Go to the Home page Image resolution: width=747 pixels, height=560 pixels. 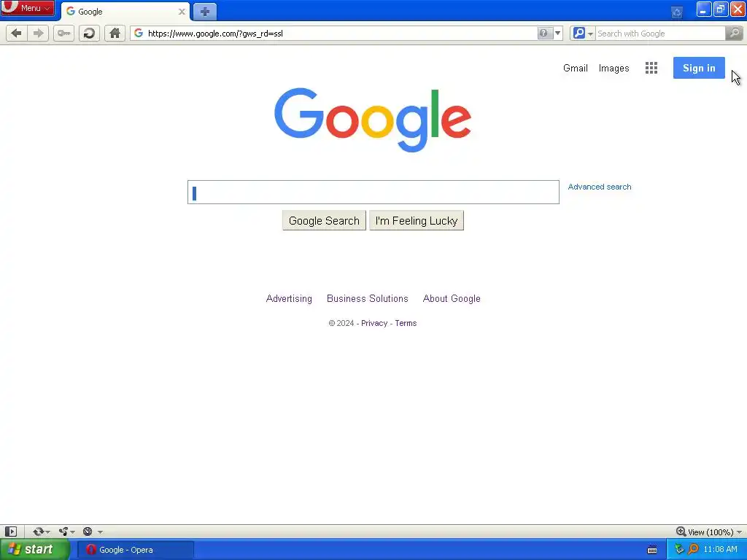click(115, 34)
